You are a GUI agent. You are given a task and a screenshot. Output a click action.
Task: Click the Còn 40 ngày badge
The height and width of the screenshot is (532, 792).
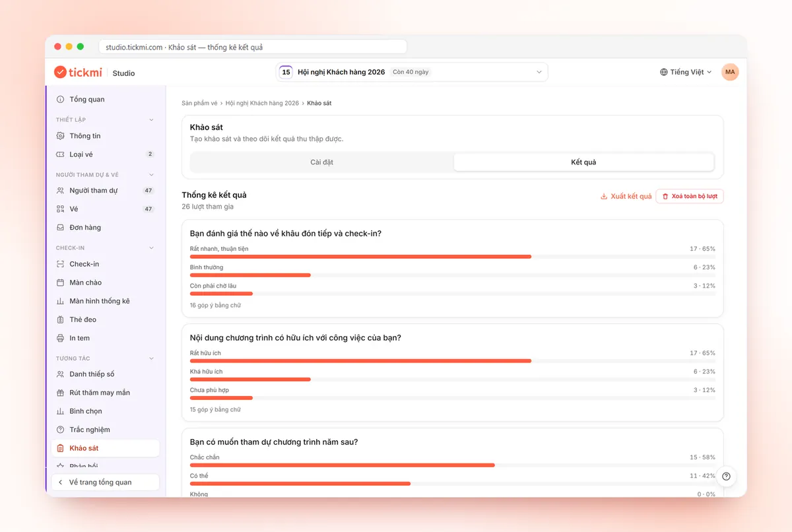(411, 72)
